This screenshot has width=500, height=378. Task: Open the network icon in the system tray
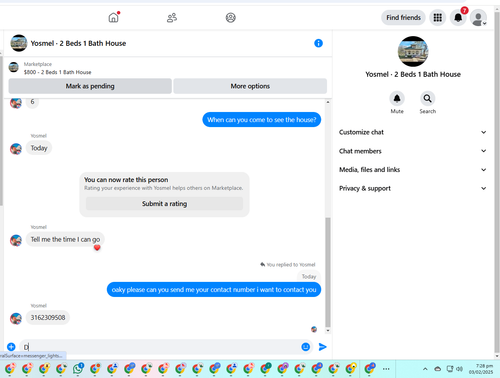click(x=450, y=369)
